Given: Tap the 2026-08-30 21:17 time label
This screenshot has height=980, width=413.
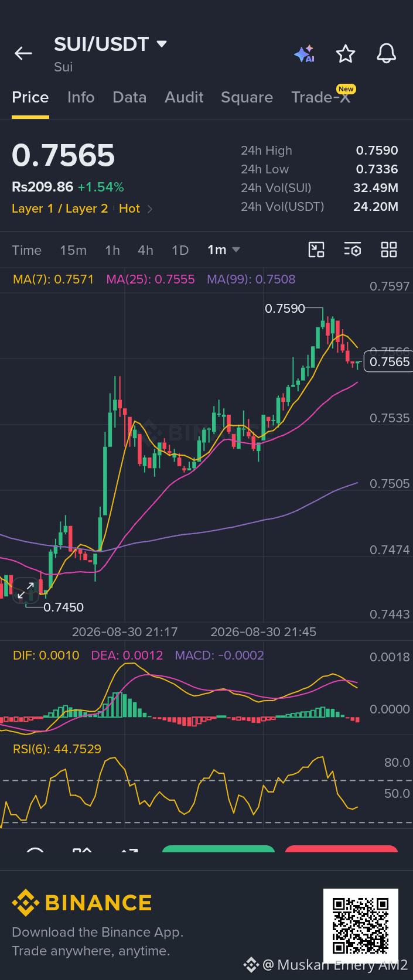Looking at the screenshot, I should (124, 632).
